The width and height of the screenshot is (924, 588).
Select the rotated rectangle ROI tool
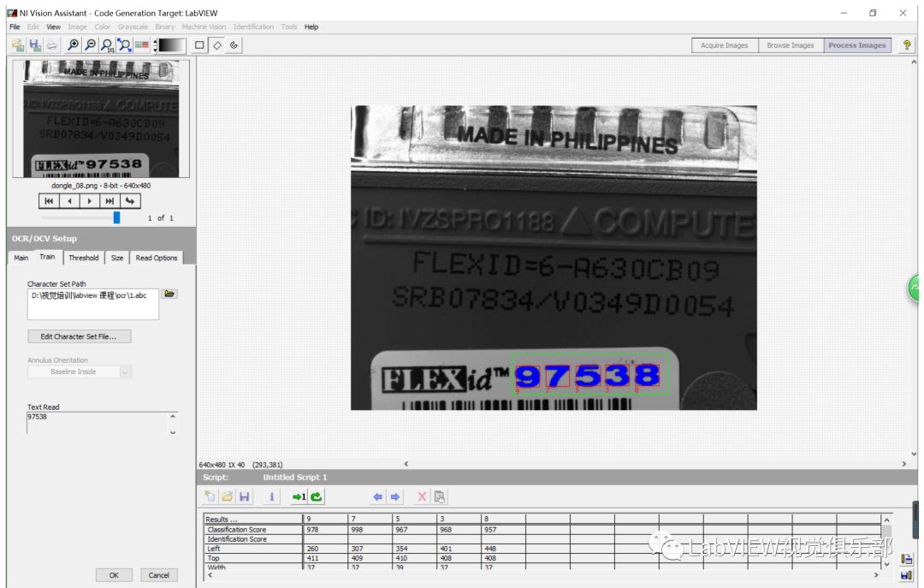217,45
